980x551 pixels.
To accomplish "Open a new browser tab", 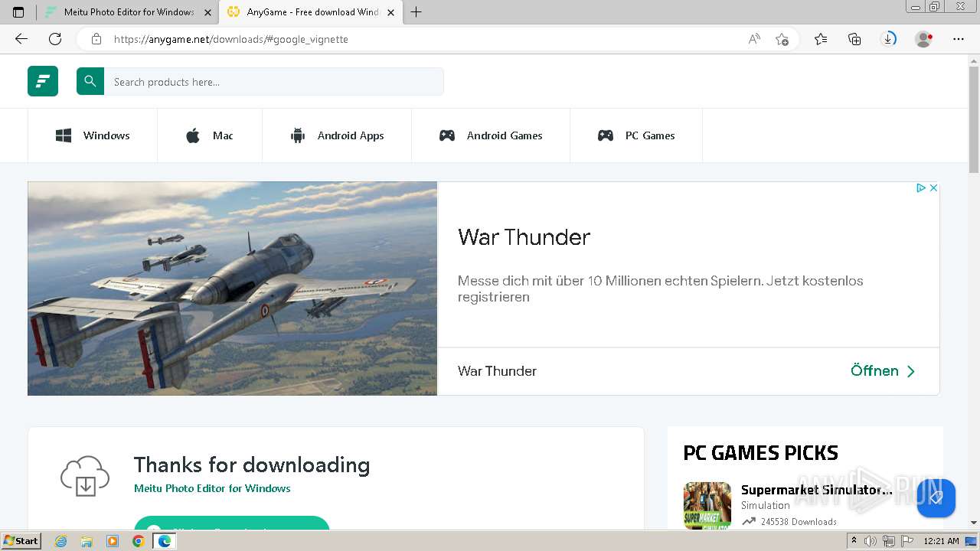I will pyautogui.click(x=416, y=12).
